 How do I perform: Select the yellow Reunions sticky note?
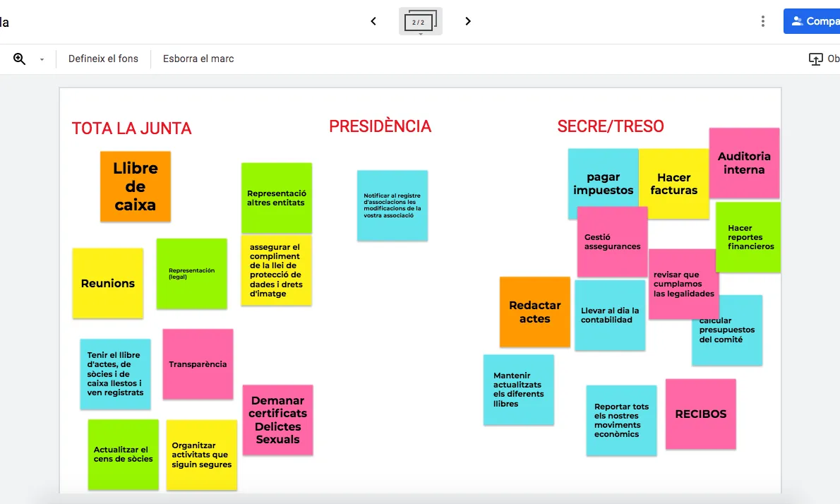(107, 282)
